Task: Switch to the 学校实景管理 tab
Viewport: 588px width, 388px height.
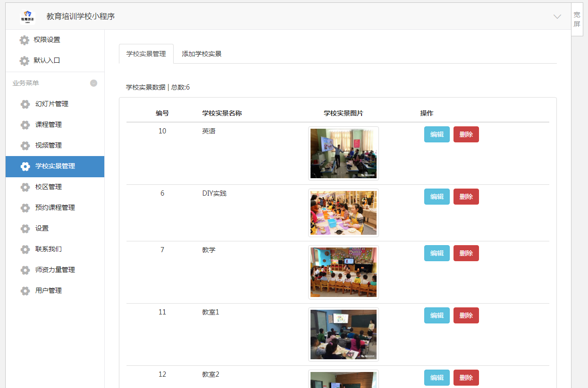Action: (x=146, y=54)
